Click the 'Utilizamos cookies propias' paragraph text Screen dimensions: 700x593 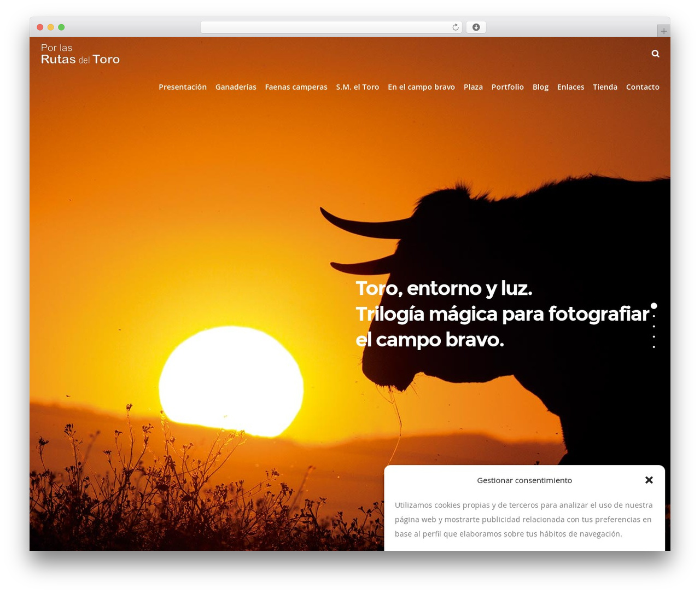click(x=523, y=519)
